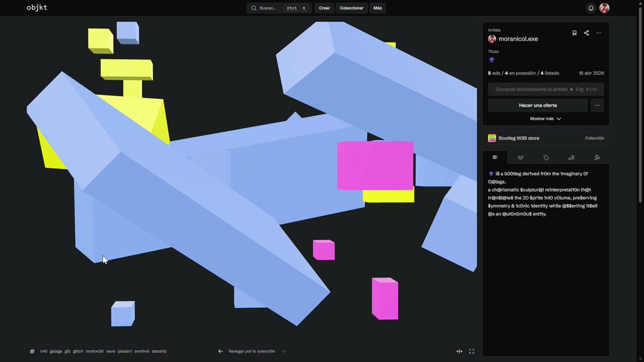The image size is (644, 362).
Task: Open the motion3d tag
Action: (x=94, y=351)
